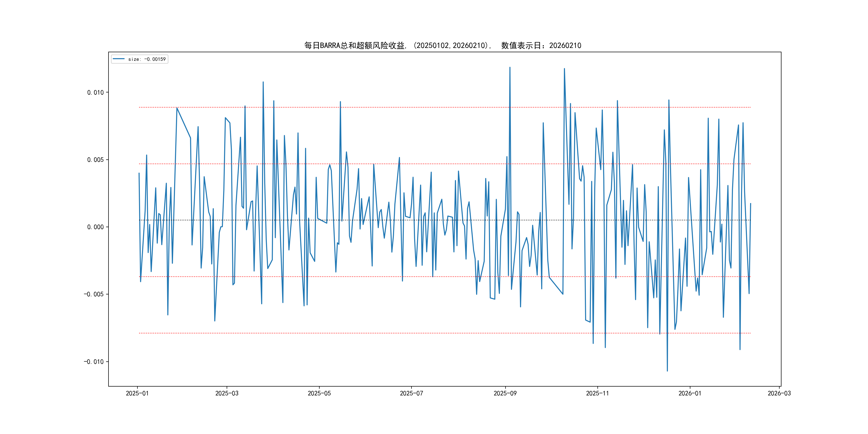Click the 'size: -0.00159' legend label
The width and height of the screenshot is (868, 434).
click(147, 59)
